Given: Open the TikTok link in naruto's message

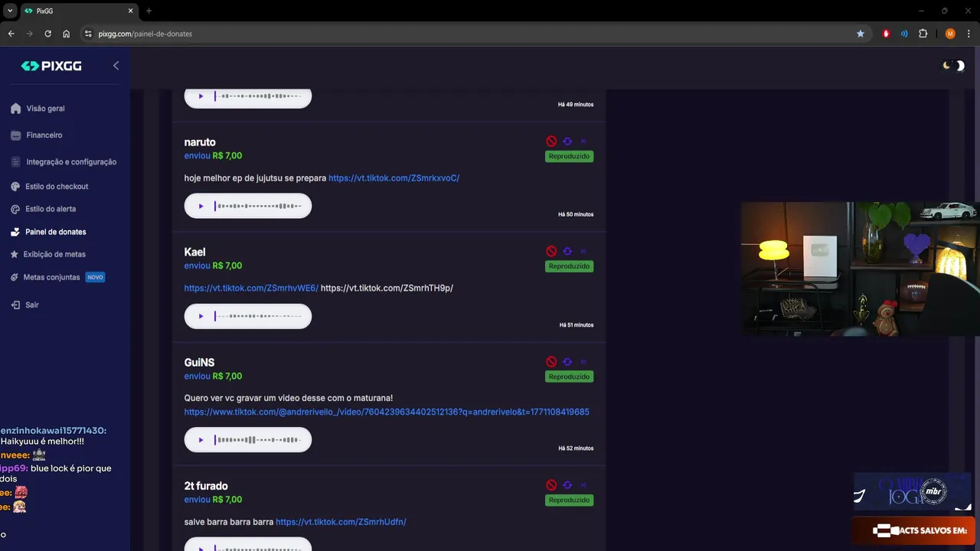Looking at the screenshot, I should click(x=394, y=178).
